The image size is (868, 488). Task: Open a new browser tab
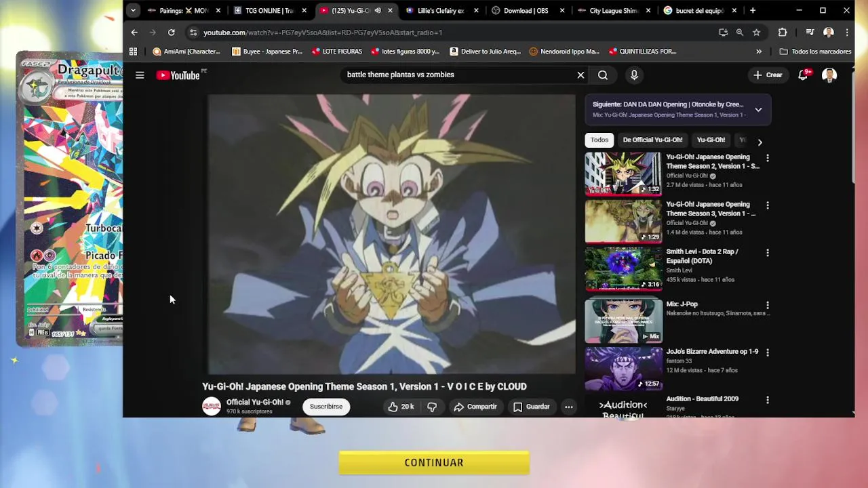point(753,11)
